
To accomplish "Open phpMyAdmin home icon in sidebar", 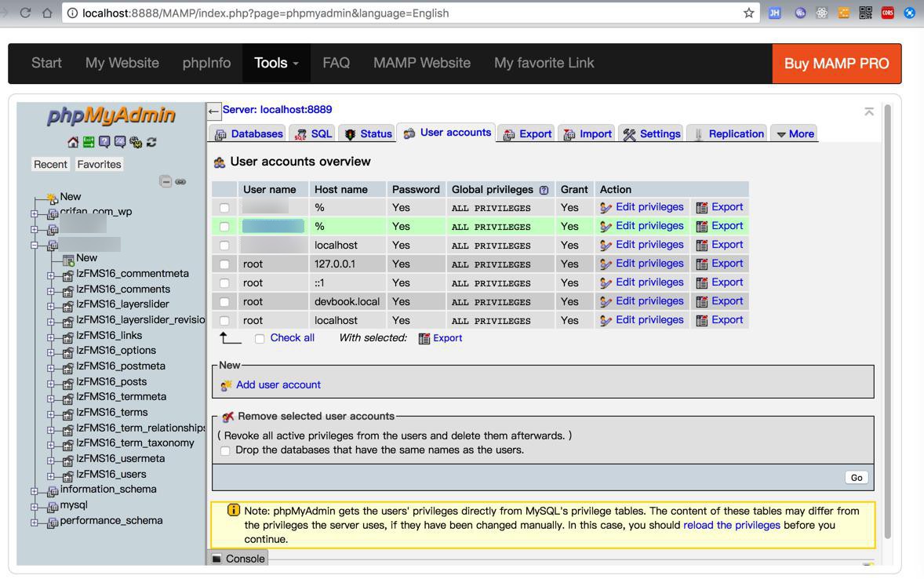I will click(73, 142).
